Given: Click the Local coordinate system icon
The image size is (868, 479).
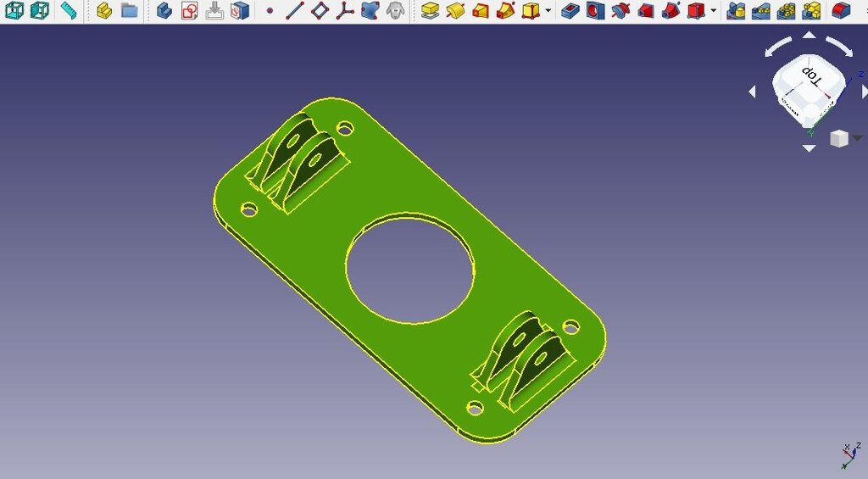Looking at the screenshot, I should click(344, 11).
